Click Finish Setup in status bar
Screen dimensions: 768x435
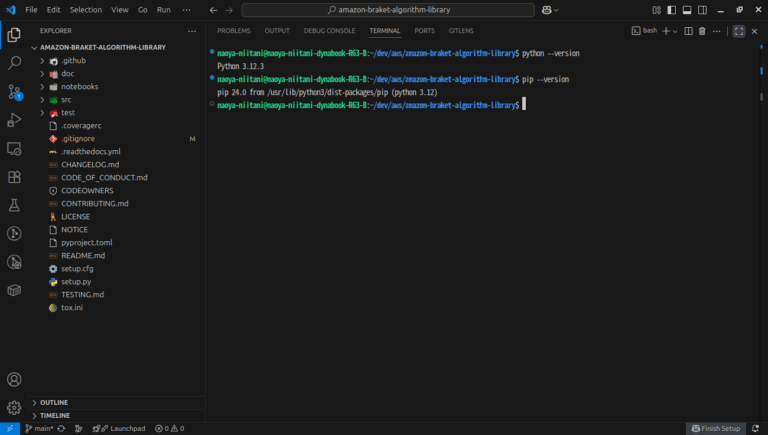(716, 429)
